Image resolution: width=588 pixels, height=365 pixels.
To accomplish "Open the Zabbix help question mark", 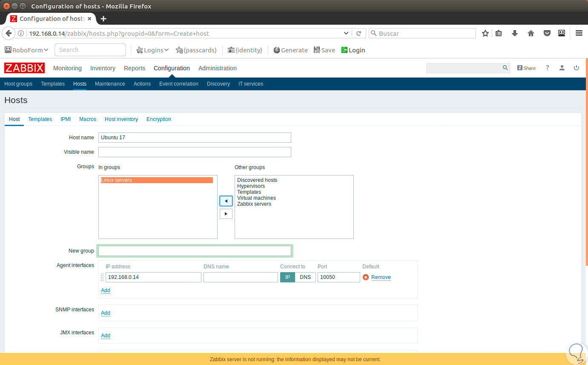I will pyautogui.click(x=548, y=68).
